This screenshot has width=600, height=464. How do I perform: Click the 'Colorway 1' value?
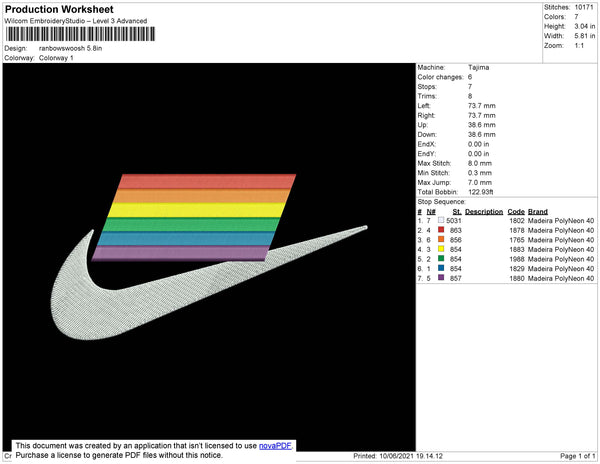pos(56,58)
